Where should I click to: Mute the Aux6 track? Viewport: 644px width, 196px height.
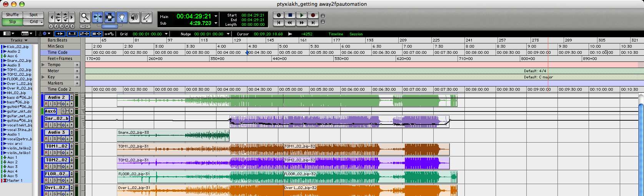[67, 111]
